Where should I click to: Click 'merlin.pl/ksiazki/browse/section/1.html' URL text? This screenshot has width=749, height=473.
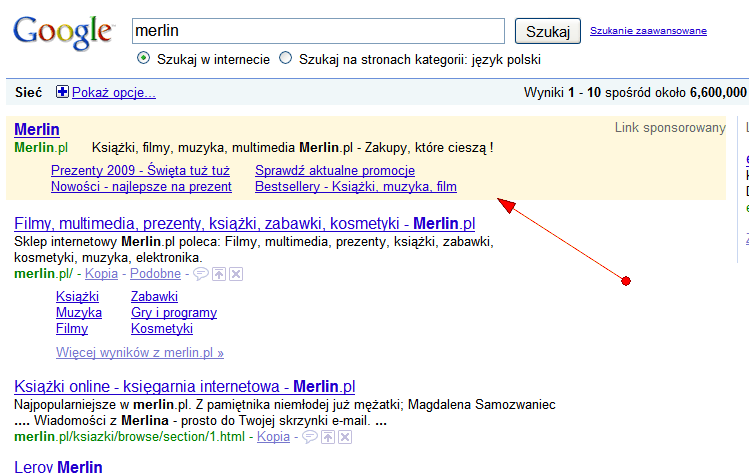pos(129,437)
